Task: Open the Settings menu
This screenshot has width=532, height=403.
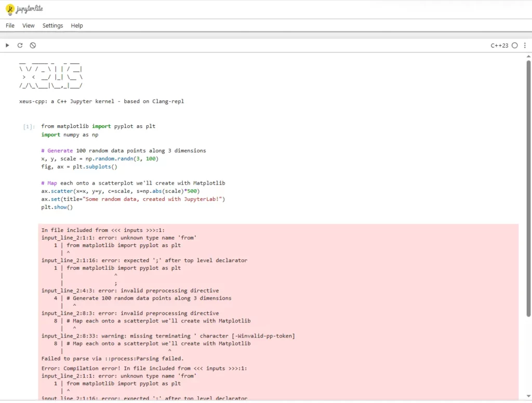Action: [x=52, y=25]
